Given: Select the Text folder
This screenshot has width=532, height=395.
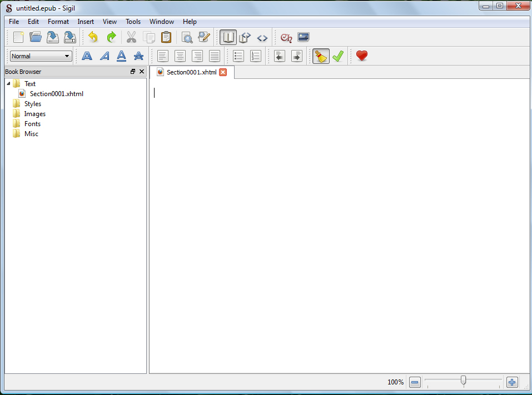Looking at the screenshot, I should point(30,83).
